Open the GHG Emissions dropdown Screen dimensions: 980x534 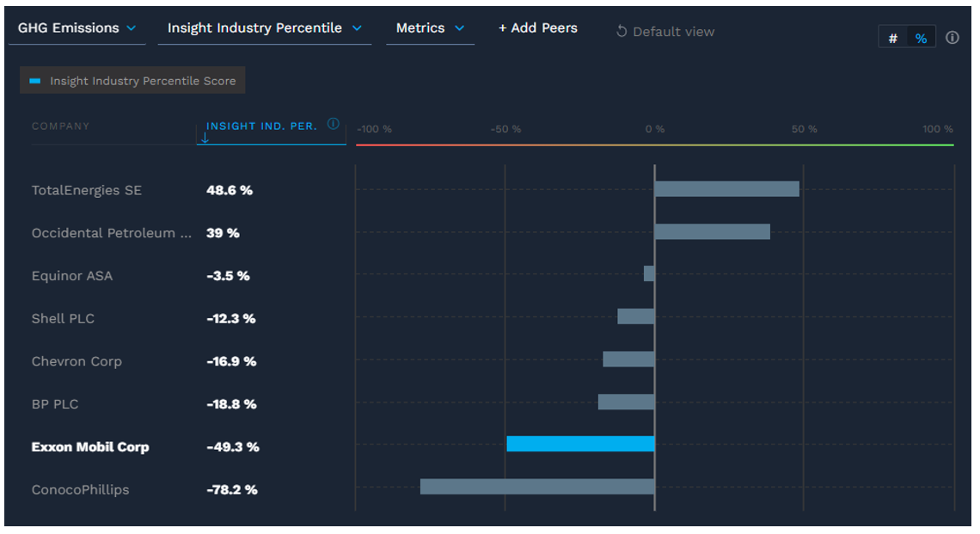click(76, 28)
